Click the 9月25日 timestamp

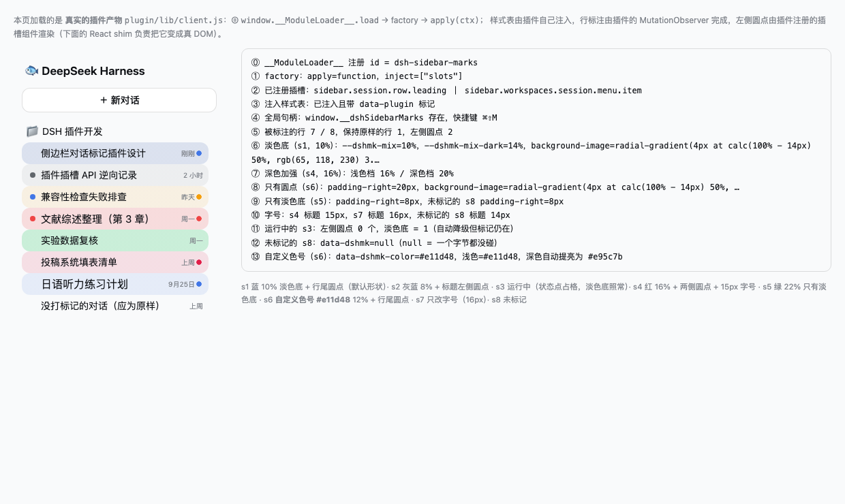(181, 284)
